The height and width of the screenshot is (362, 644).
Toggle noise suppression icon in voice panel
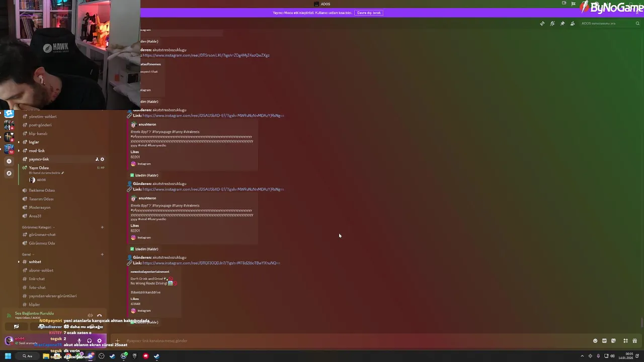pyautogui.click(x=90, y=316)
